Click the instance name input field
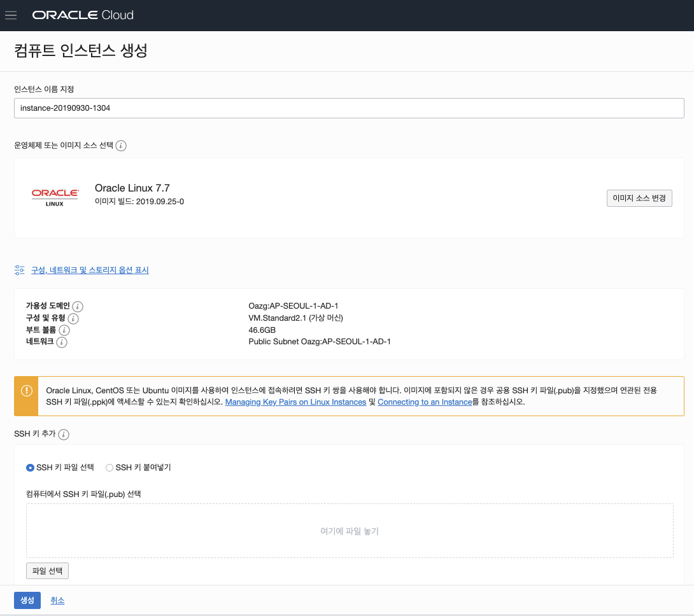This screenshot has width=694, height=616. 349,108
